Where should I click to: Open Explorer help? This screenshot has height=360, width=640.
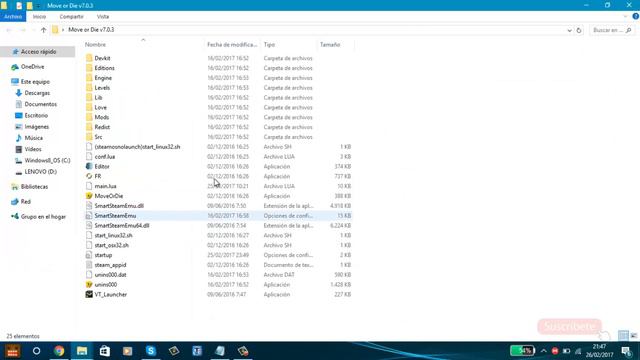[x=636, y=17]
